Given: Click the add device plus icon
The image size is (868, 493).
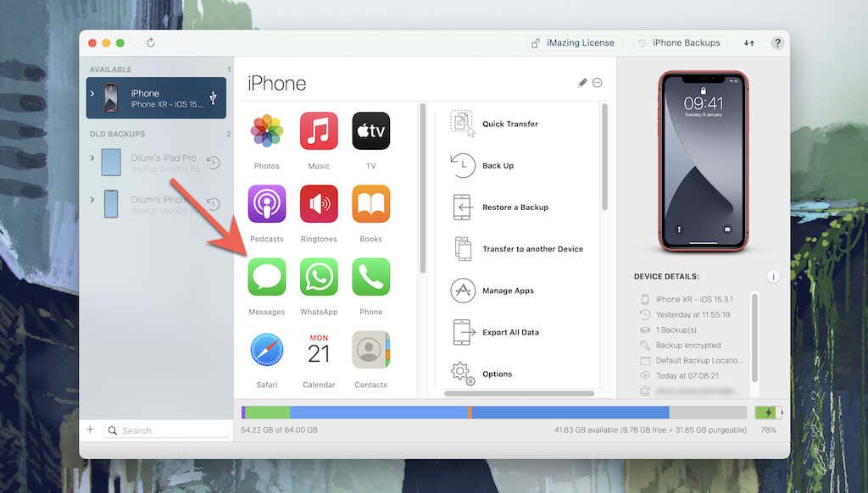Looking at the screenshot, I should 90,430.
